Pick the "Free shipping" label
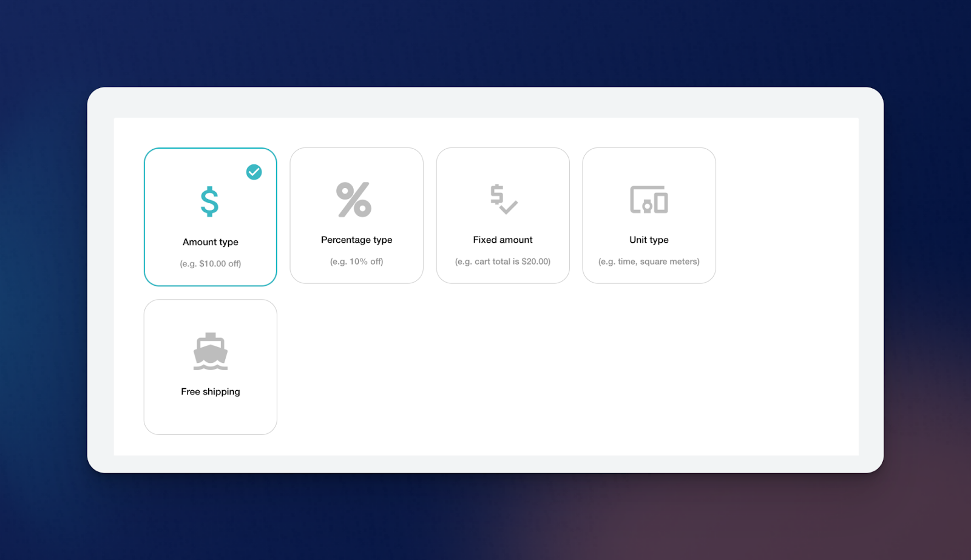This screenshot has height=560, width=971. tap(211, 392)
